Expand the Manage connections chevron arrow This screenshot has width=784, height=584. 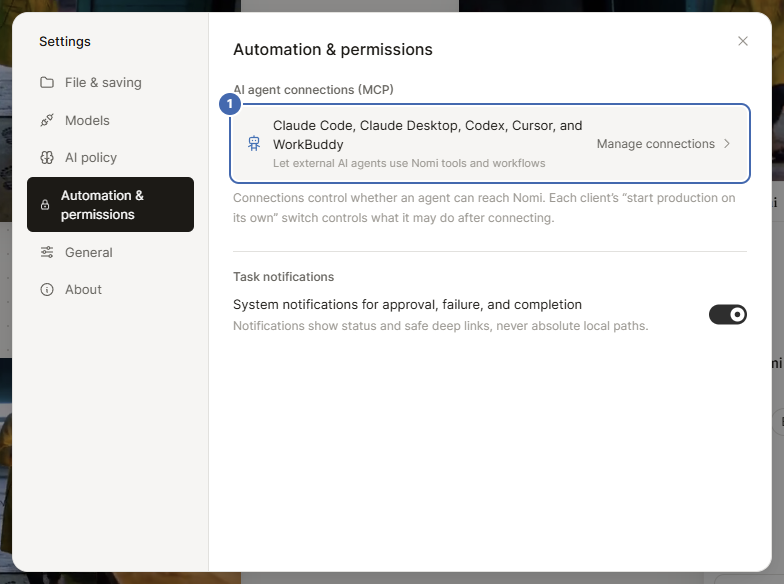tap(727, 144)
